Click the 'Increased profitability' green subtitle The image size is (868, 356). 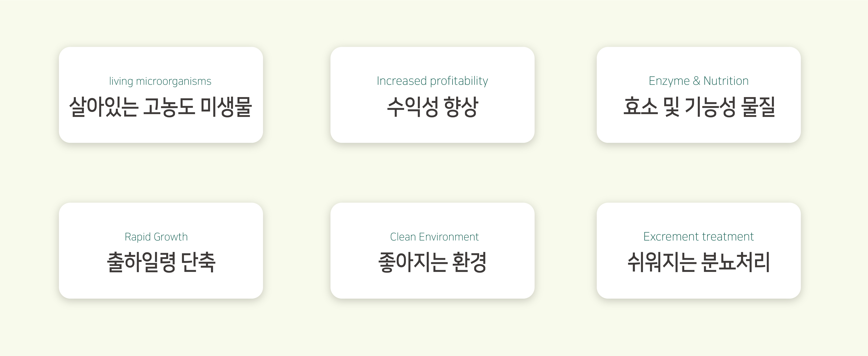(432, 81)
